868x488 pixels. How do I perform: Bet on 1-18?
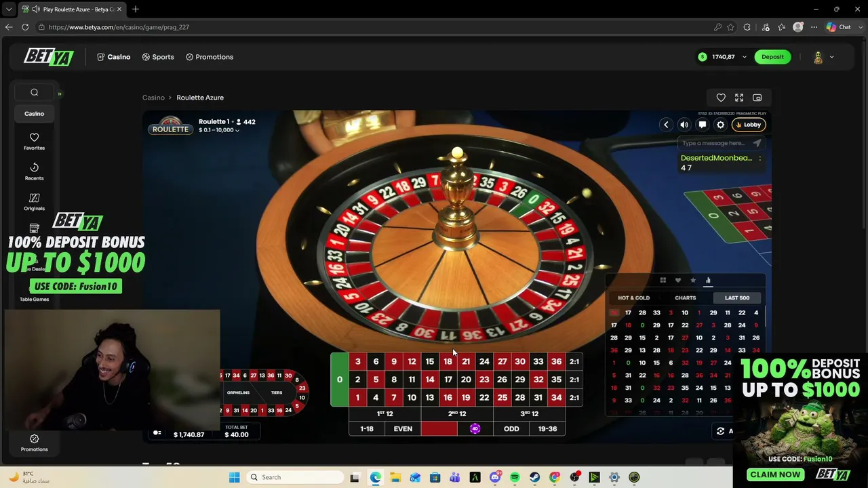click(367, 428)
